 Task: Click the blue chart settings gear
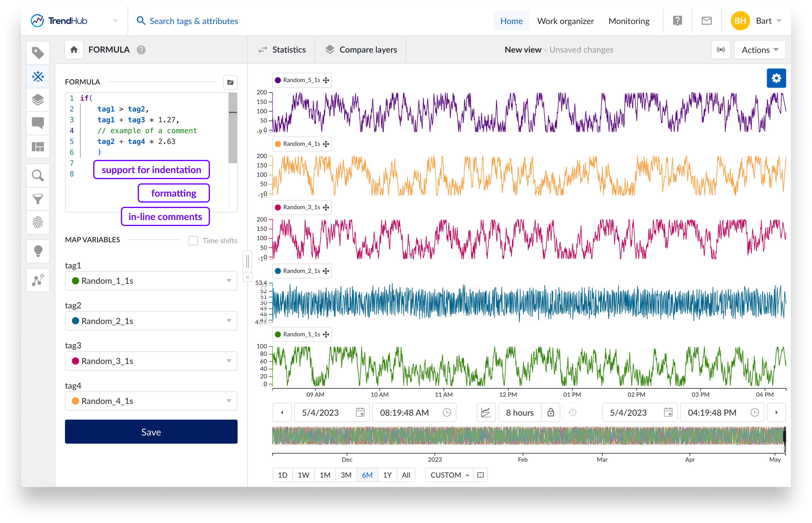point(776,78)
